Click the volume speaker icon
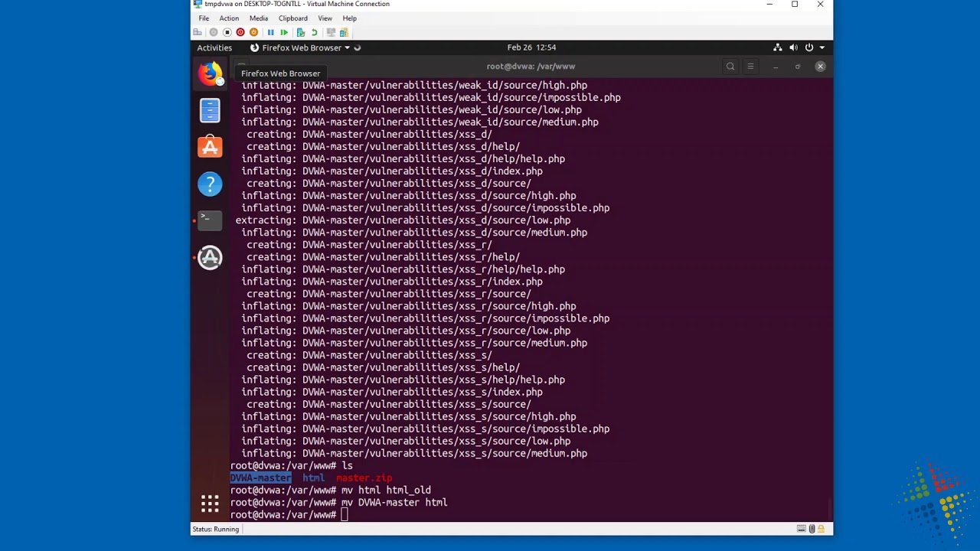The image size is (980, 551). (x=793, y=47)
